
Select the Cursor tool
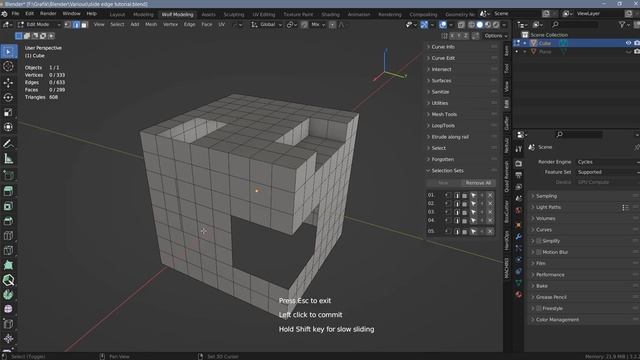[8, 67]
